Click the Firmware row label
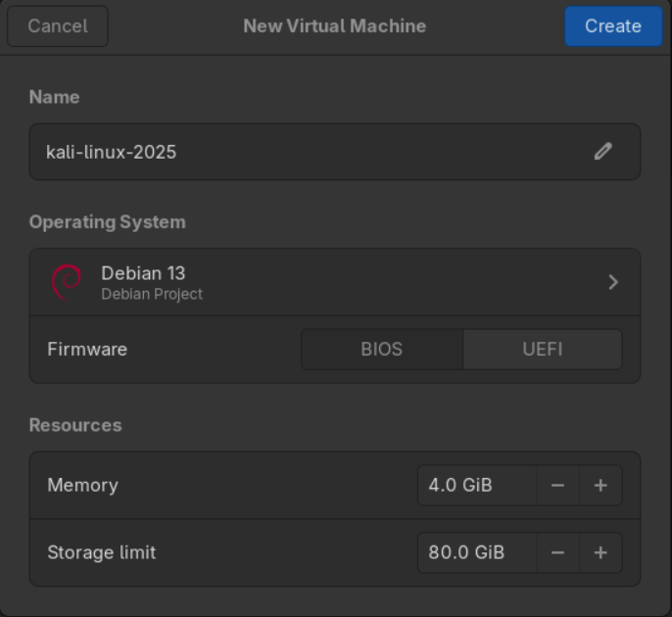672x617 pixels. point(87,350)
